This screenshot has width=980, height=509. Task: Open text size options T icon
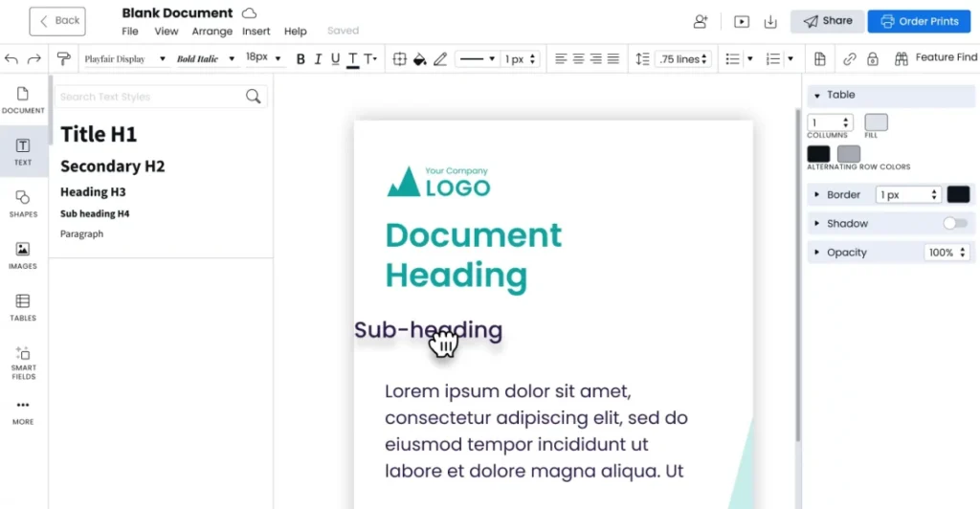coord(370,58)
